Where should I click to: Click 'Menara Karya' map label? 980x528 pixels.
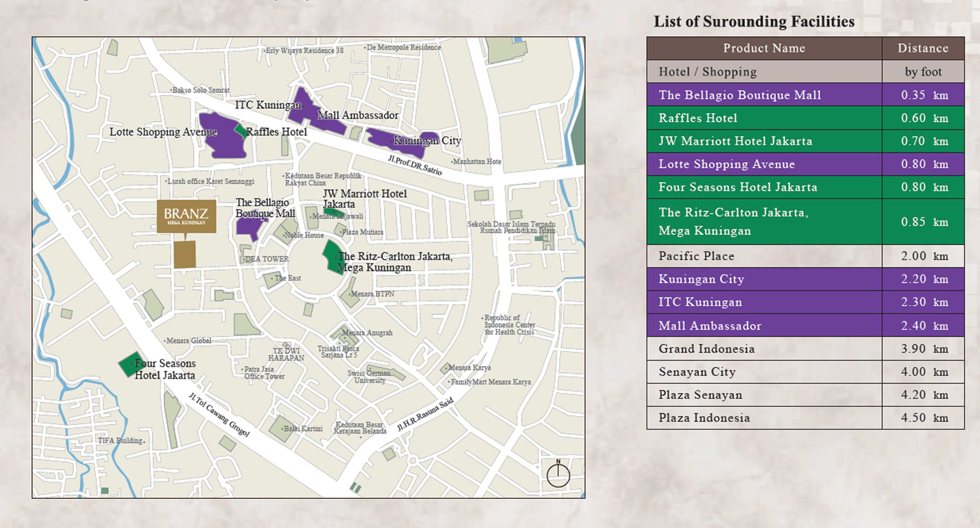click(x=469, y=367)
